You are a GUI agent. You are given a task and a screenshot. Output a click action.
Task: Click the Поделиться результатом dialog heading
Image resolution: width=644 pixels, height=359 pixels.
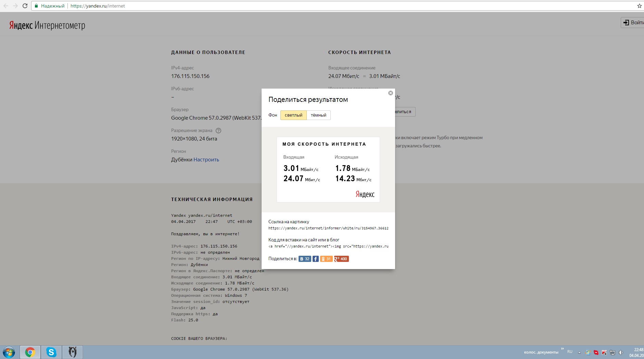pos(308,99)
